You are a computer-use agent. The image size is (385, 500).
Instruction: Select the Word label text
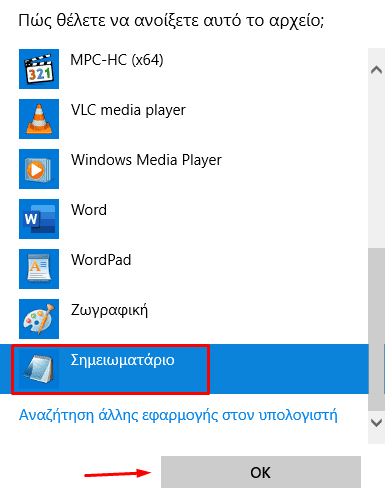pyautogui.click(x=89, y=210)
